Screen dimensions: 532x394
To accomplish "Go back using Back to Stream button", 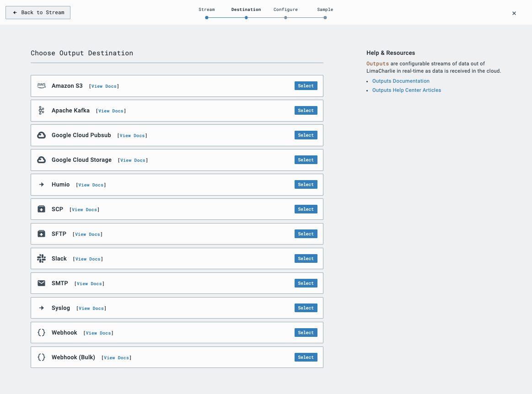I will pyautogui.click(x=38, y=12).
